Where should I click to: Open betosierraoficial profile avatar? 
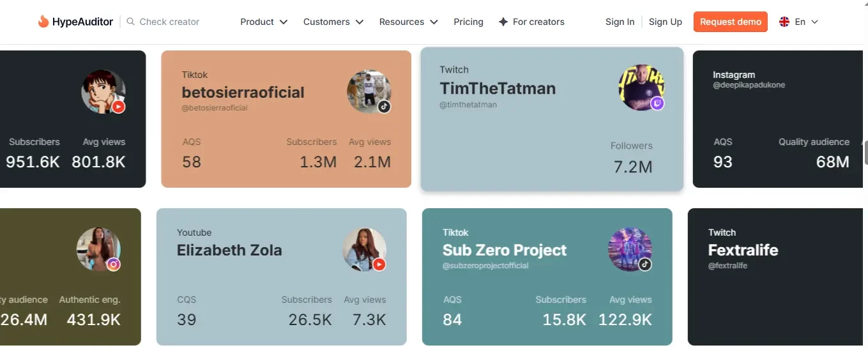369,92
